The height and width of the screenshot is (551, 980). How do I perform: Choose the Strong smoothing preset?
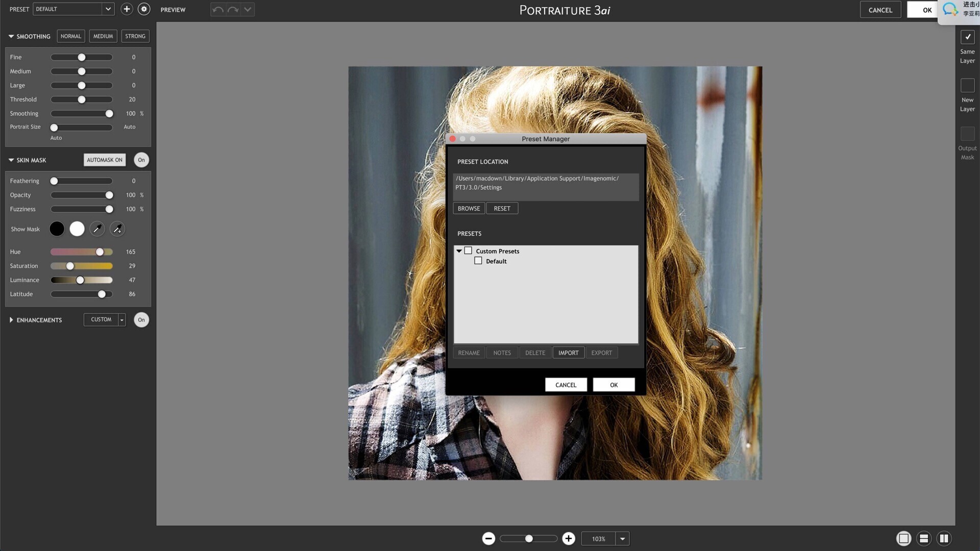(x=135, y=36)
